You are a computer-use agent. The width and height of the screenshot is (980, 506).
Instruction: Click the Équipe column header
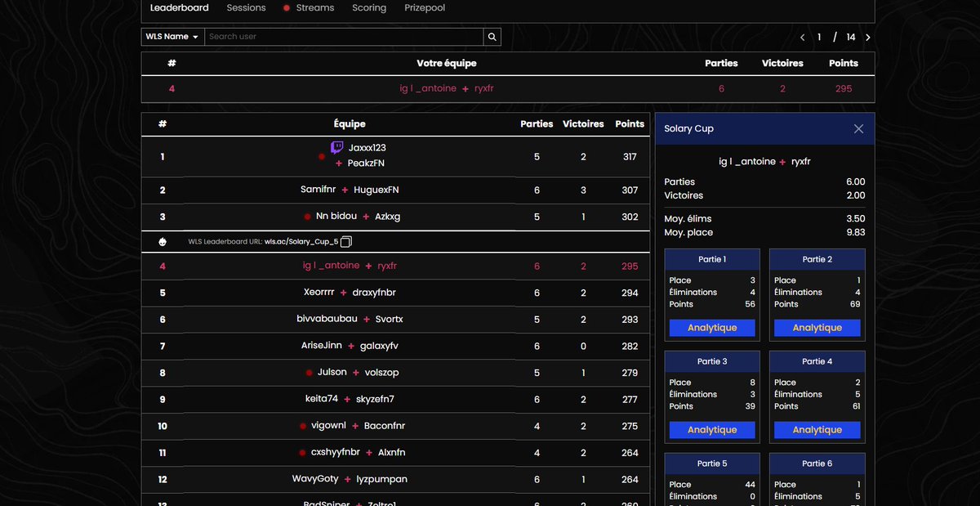[x=350, y=124]
